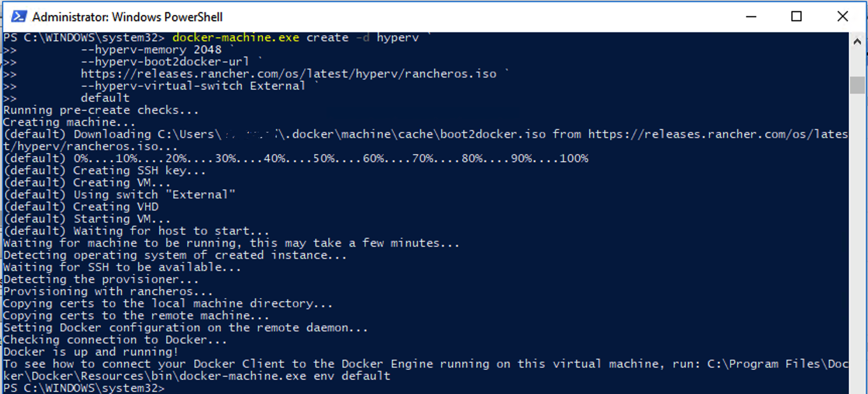Close the PowerShell window

pyautogui.click(x=842, y=17)
